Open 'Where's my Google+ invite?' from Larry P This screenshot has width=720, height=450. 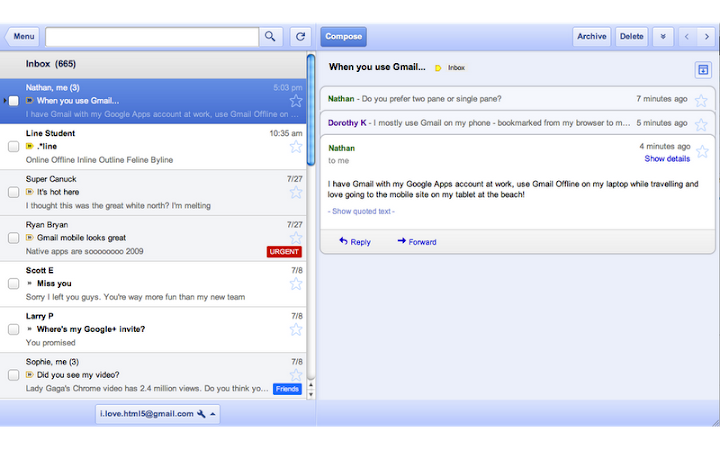tap(153, 330)
